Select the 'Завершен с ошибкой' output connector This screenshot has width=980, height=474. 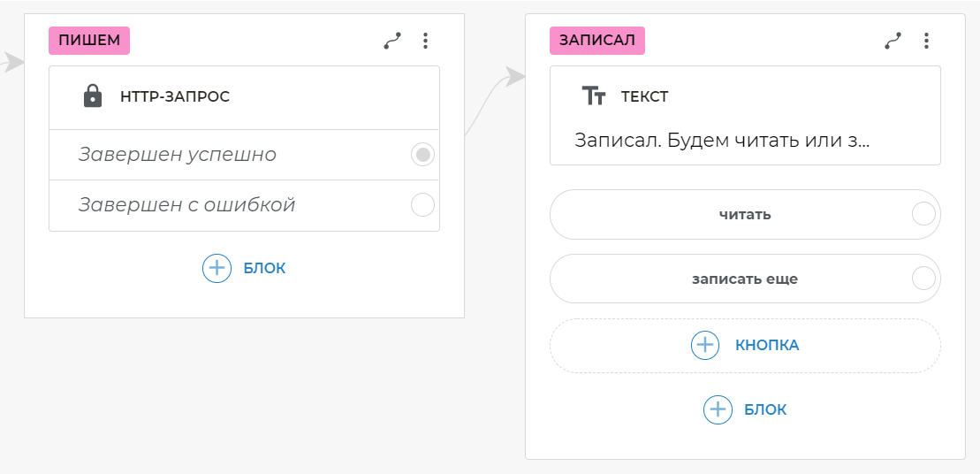[423, 205]
